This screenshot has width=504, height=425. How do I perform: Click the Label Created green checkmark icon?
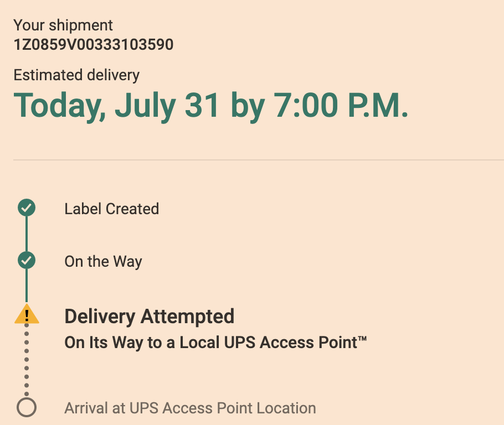27,208
